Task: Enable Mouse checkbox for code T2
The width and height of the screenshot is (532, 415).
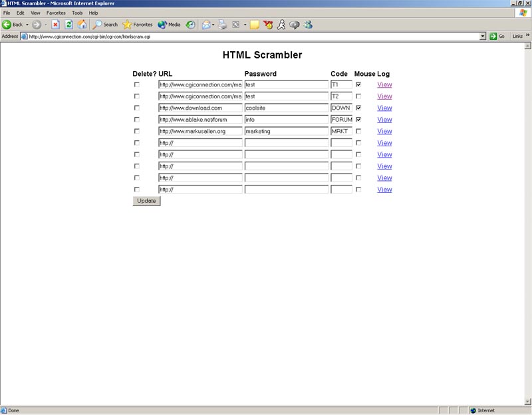Action: tap(358, 96)
